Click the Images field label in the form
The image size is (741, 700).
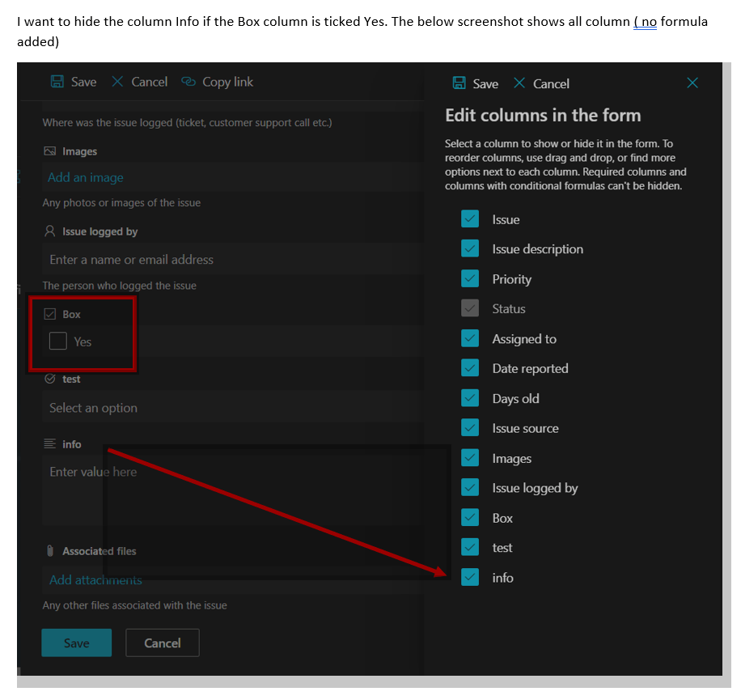point(80,151)
